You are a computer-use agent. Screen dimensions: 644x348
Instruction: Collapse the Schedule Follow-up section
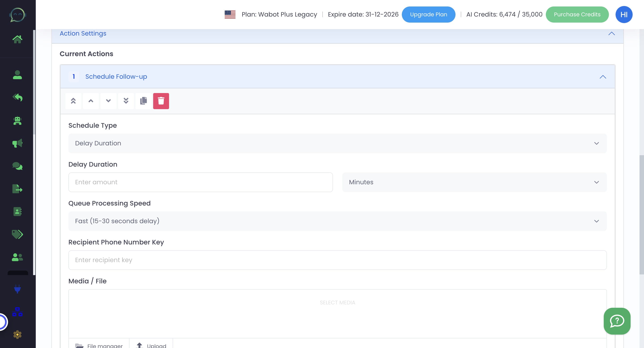603,77
